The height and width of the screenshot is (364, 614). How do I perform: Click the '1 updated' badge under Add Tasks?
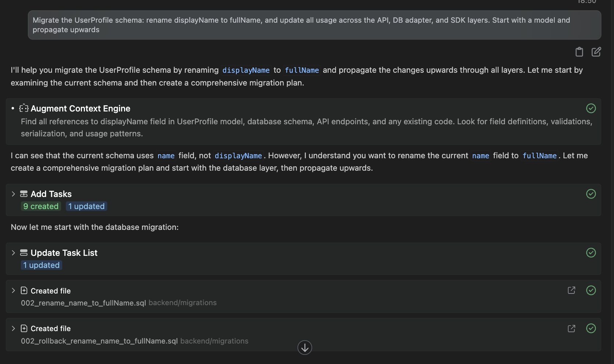pos(86,206)
